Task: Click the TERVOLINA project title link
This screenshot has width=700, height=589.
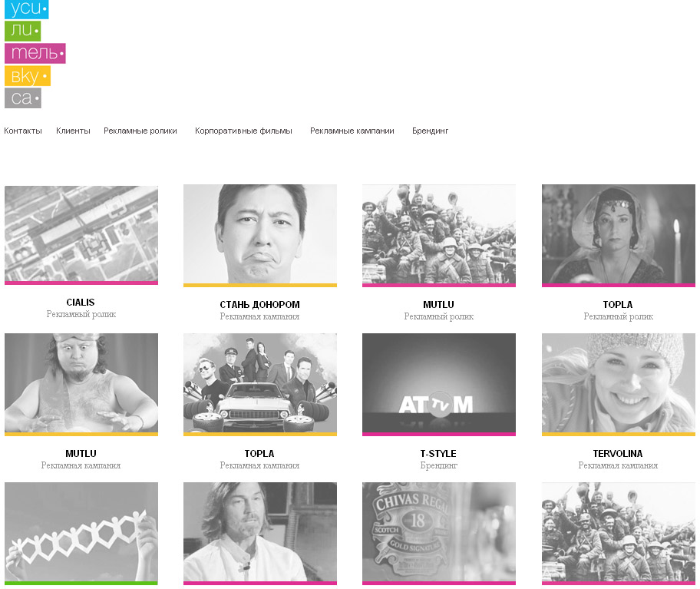Action: point(618,454)
